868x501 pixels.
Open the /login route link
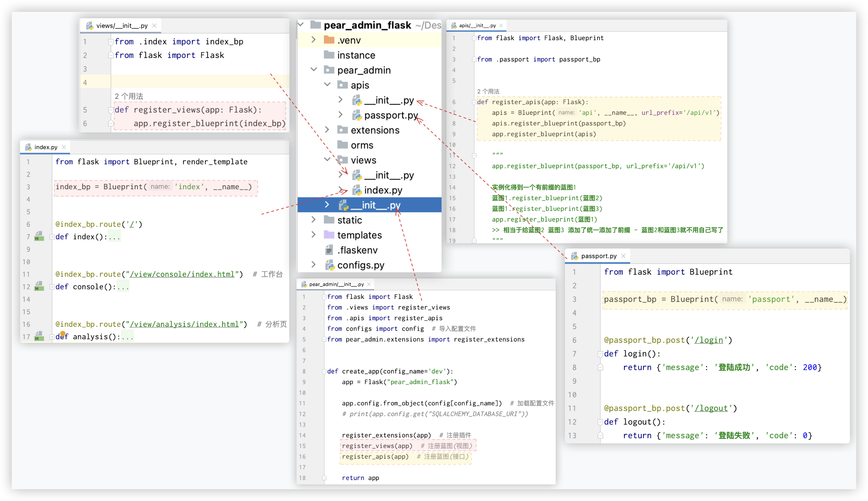click(x=709, y=340)
